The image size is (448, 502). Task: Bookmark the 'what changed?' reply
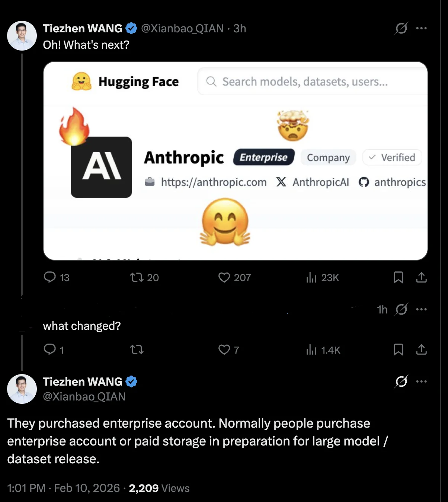point(398,350)
